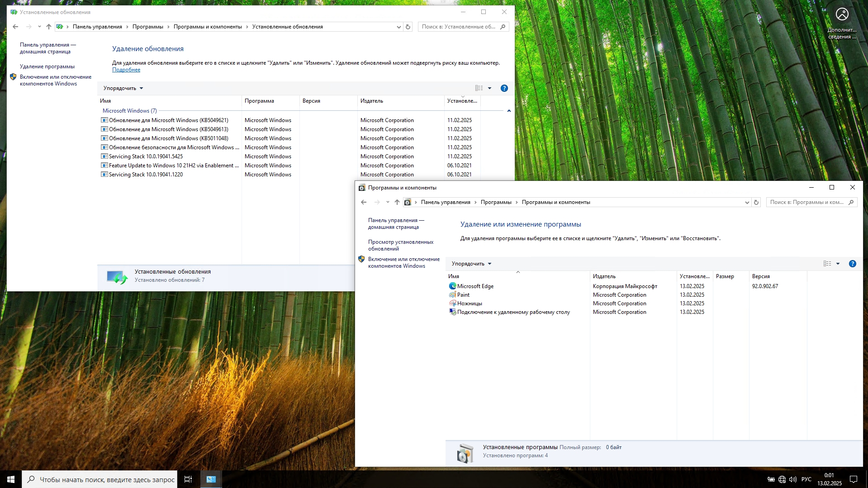Sort programs by Издатель column header
The height and width of the screenshot is (488, 868).
[633, 276]
